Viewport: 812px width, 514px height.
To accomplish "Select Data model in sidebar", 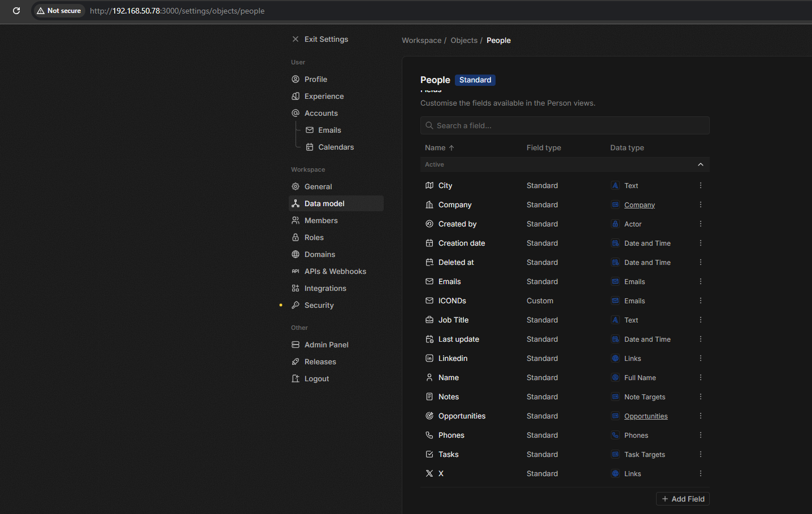I will [x=336, y=203].
